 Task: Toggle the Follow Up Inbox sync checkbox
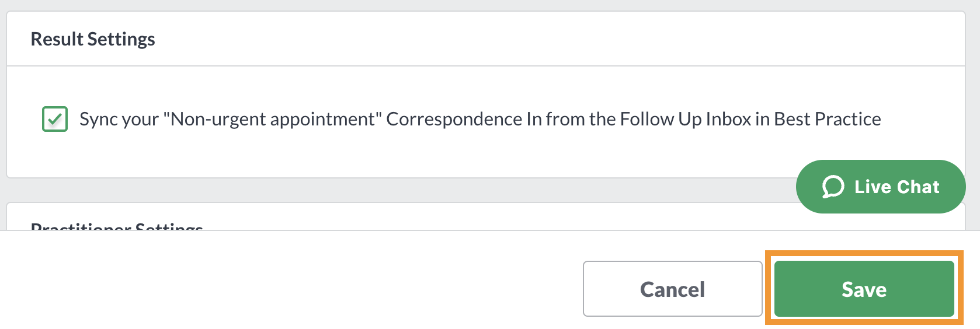coord(55,119)
